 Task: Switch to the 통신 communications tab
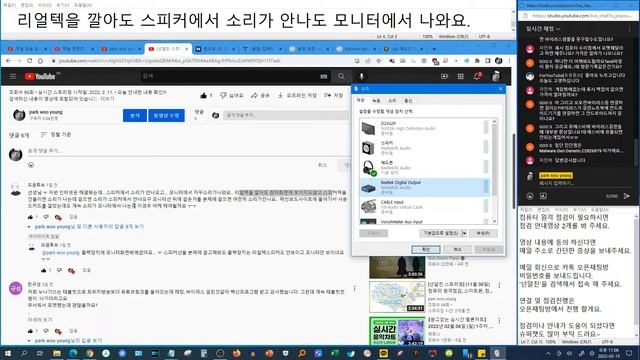coord(408,100)
